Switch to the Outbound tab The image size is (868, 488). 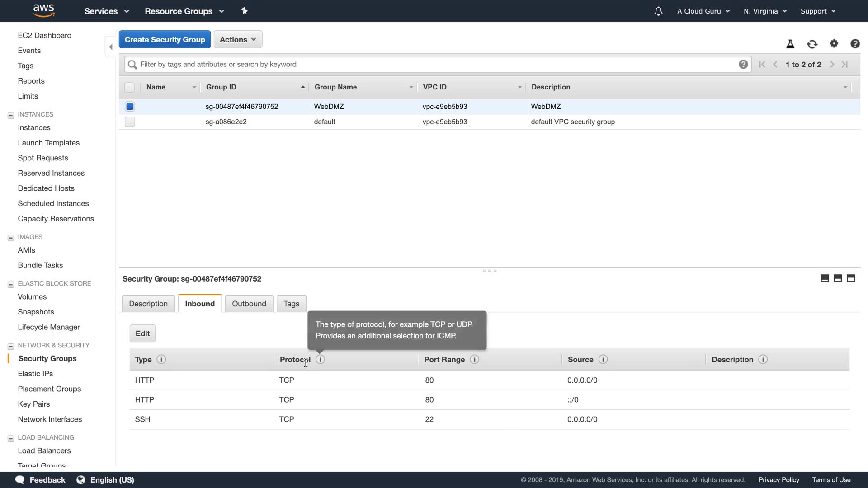tap(249, 304)
